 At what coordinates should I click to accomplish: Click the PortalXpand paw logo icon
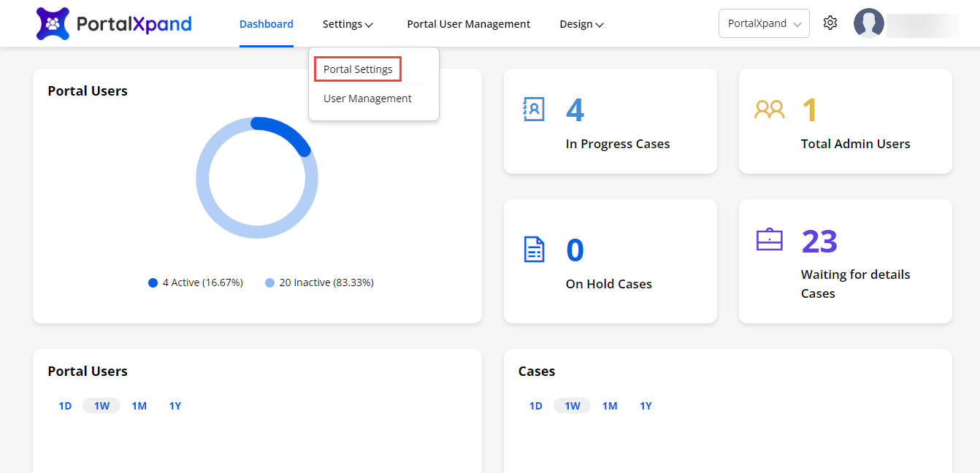(53, 24)
